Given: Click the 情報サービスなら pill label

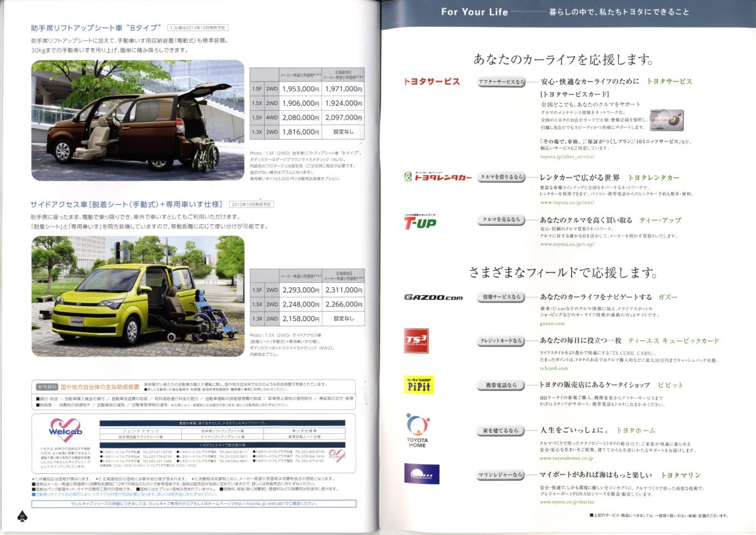Looking at the screenshot, I should point(501,297).
